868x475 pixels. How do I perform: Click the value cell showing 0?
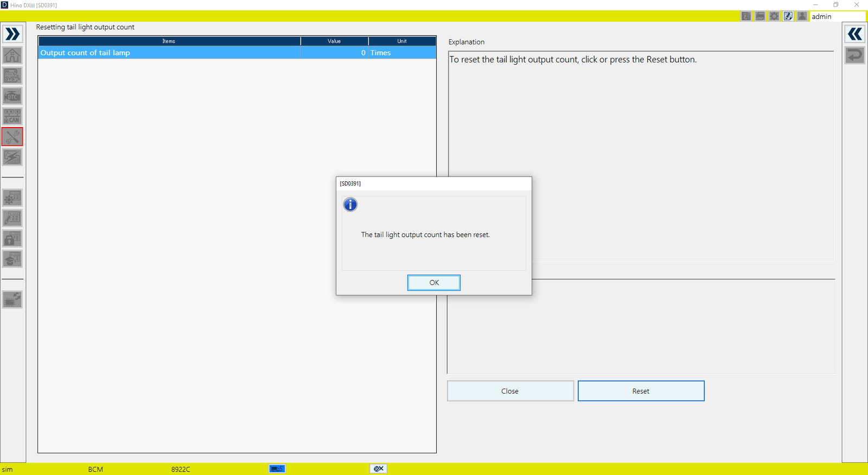tap(335, 53)
